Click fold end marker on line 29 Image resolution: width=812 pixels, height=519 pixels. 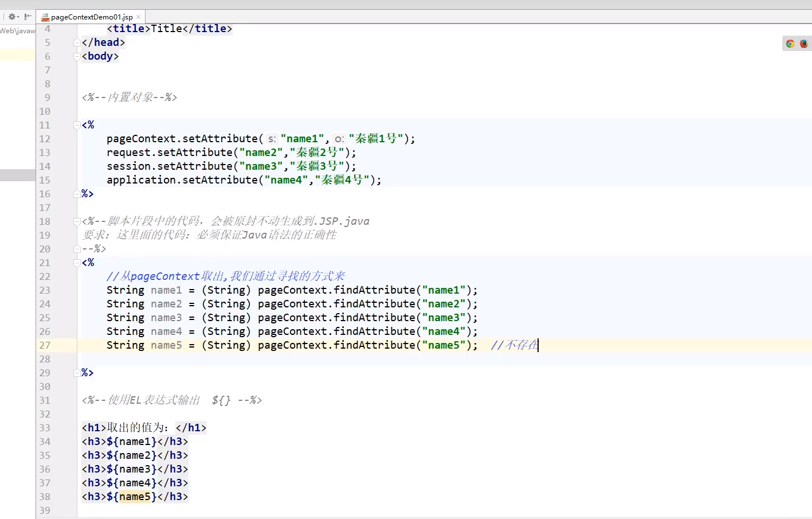pyautogui.click(x=77, y=373)
